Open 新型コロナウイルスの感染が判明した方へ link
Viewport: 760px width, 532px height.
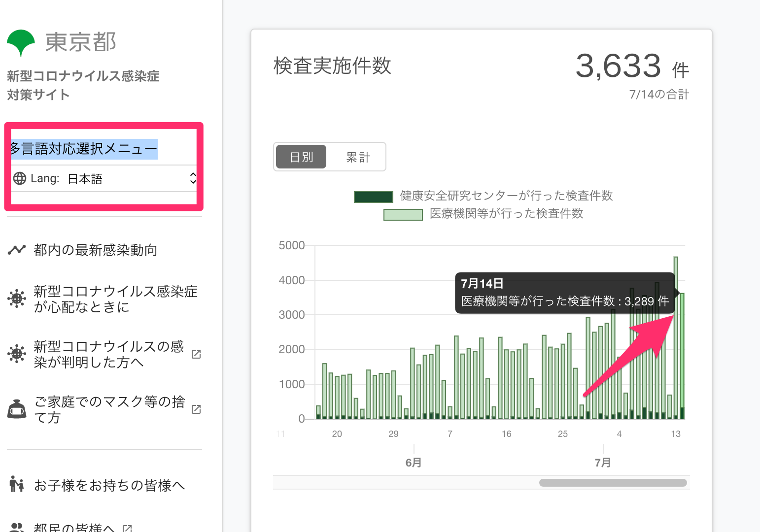coord(108,354)
